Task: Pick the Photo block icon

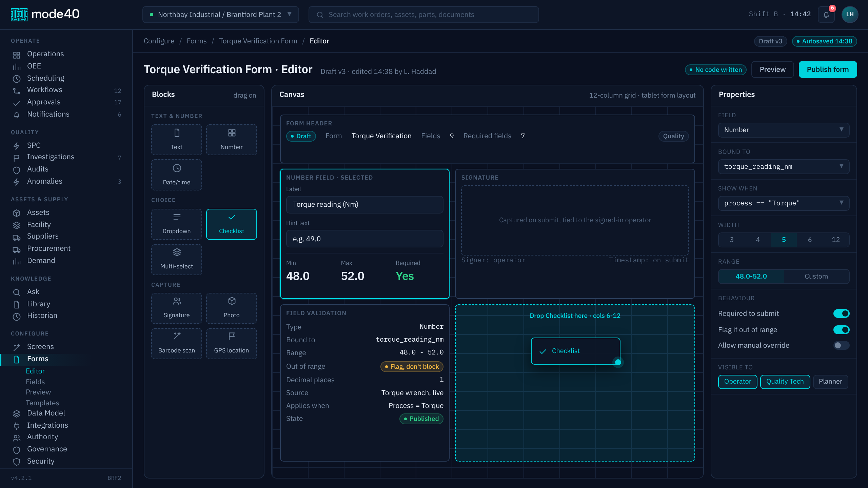Action: pyautogui.click(x=232, y=301)
